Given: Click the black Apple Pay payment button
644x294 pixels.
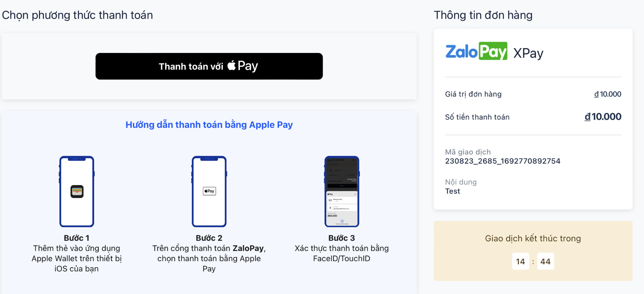Looking at the screenshot, I should [x=209, y=66].
